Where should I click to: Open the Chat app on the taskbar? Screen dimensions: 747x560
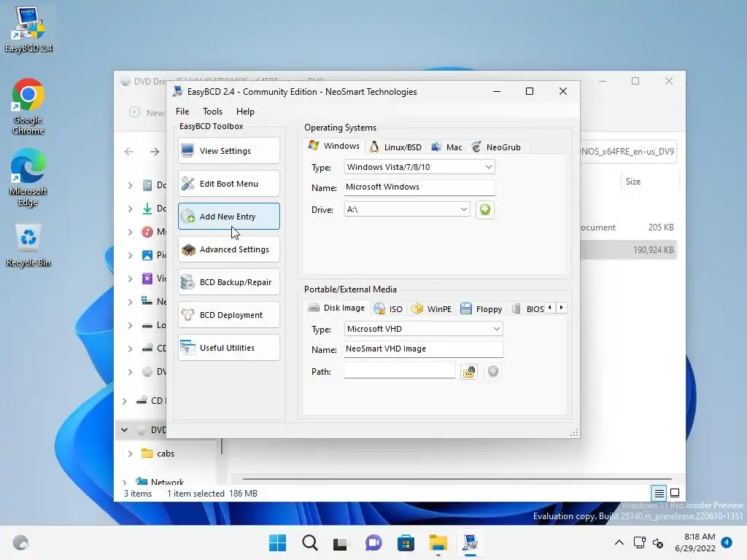pyautogui.click(x=373, y=542)
